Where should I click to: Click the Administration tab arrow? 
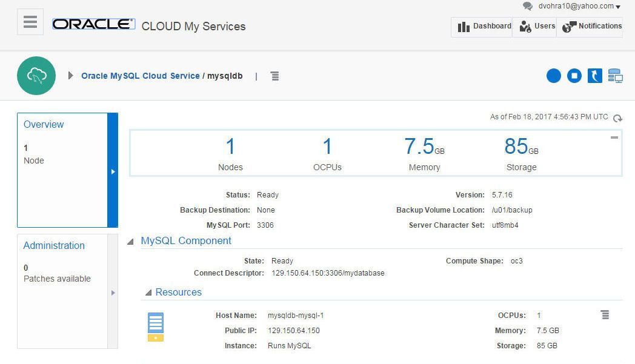coord(113,293)
